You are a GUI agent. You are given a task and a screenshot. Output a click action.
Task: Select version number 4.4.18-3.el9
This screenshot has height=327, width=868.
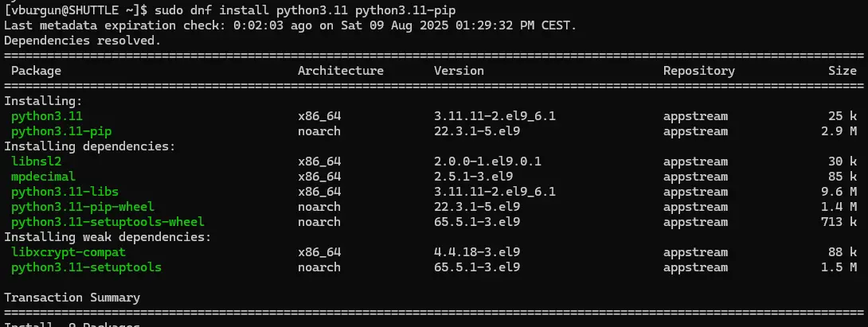click(x=476, y=252)
